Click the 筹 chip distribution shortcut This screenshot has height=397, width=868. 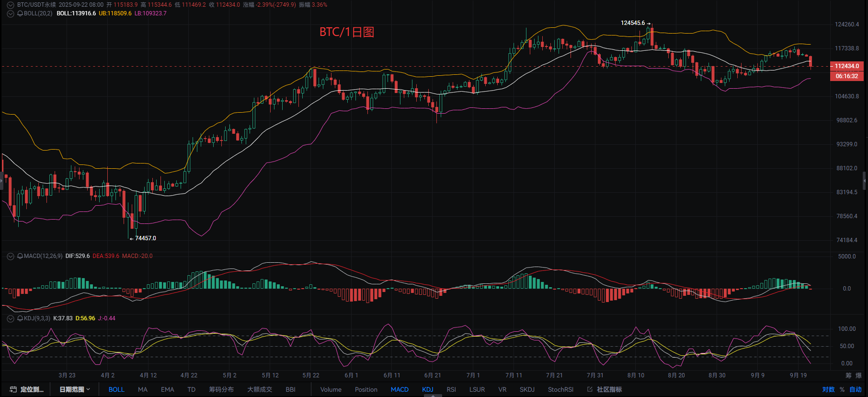[x=849, y=375]
